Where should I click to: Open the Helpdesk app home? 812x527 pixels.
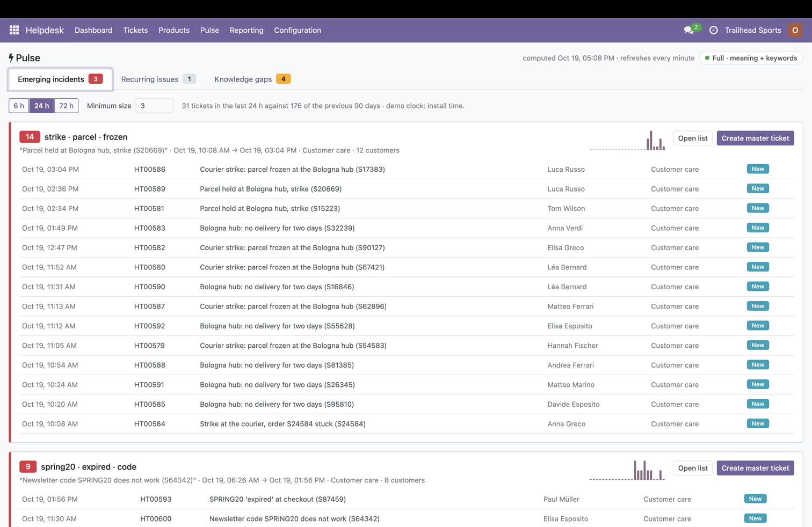(x=45, y=30)
